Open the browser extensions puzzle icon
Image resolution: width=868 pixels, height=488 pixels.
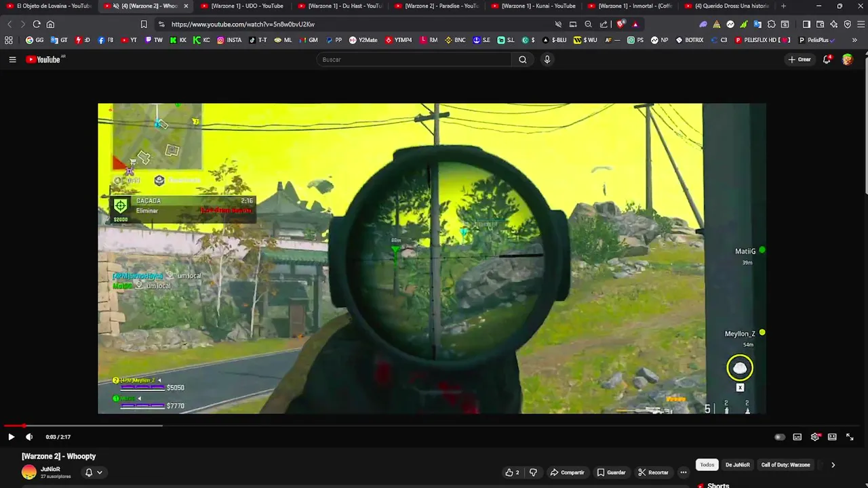coord(771,24)
